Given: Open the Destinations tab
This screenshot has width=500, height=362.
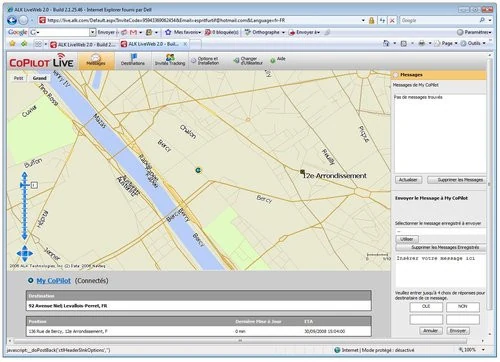Looking at the screenshot, I should coord(133,60).
